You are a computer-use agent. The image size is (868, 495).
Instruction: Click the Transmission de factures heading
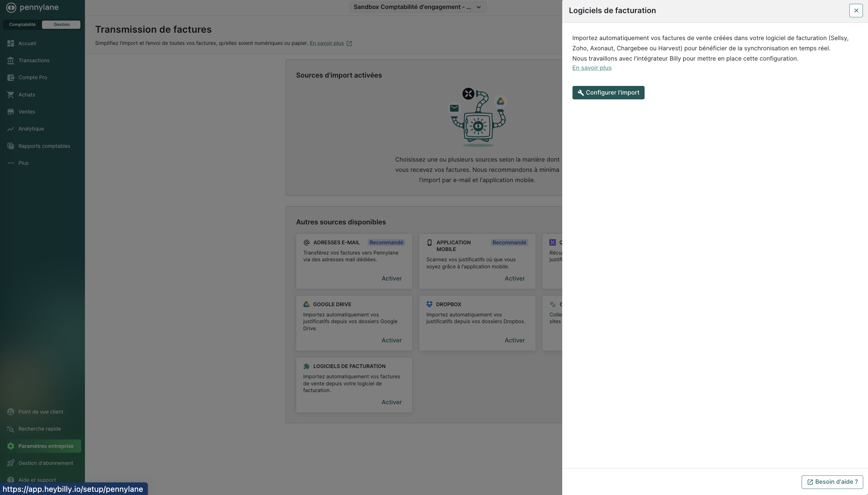tap(153, 29)
